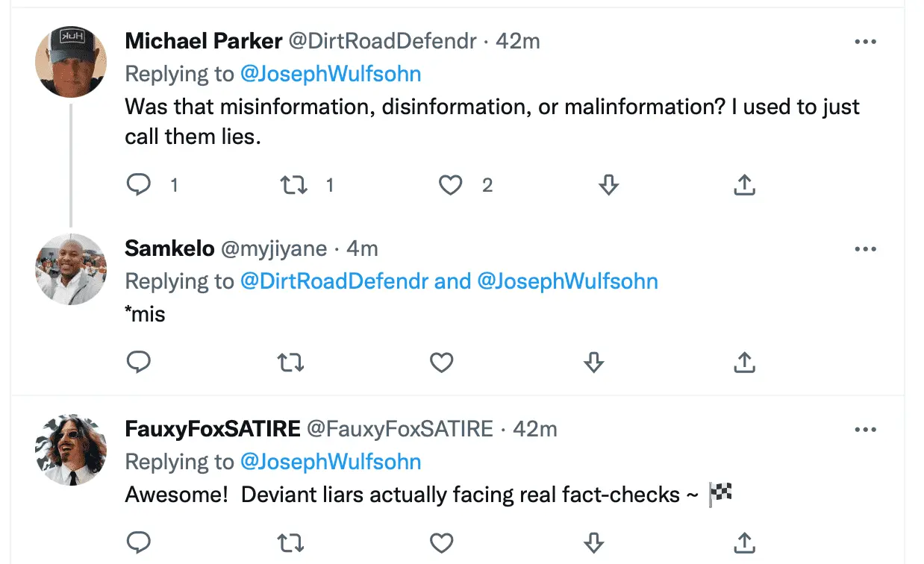Retweet Samkelo's "*mis" reply

tap(290, 362)
